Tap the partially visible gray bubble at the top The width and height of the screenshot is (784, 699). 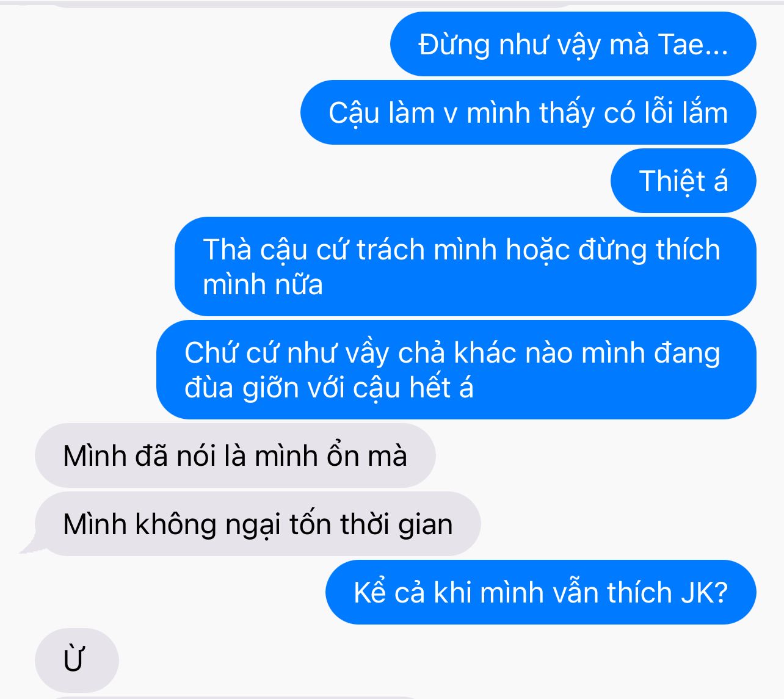311,3
